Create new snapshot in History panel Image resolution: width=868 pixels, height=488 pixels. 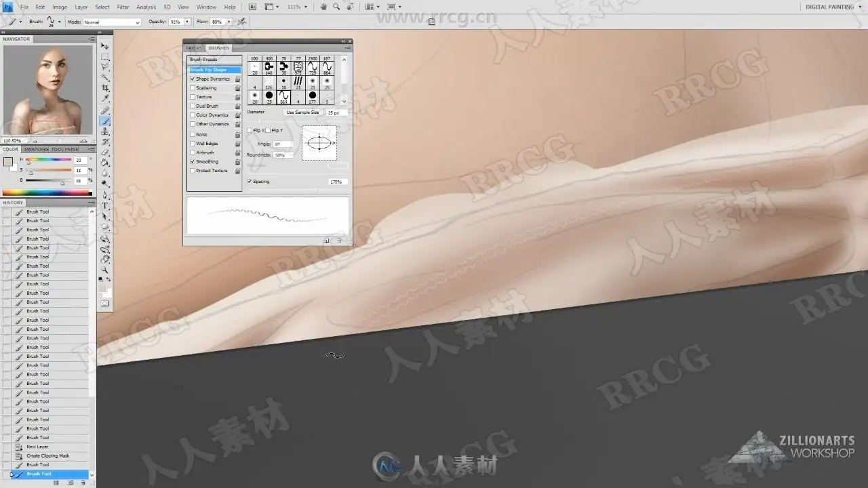(x=71, y=483)
